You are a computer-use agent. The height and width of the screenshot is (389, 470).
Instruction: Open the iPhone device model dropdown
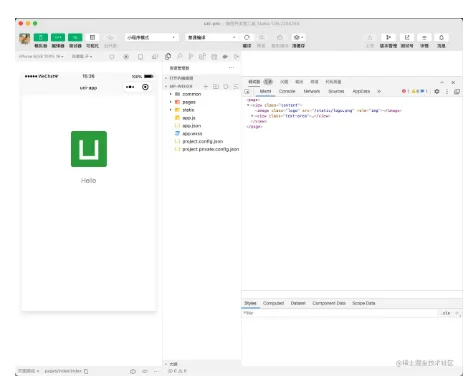pos(41,56)
